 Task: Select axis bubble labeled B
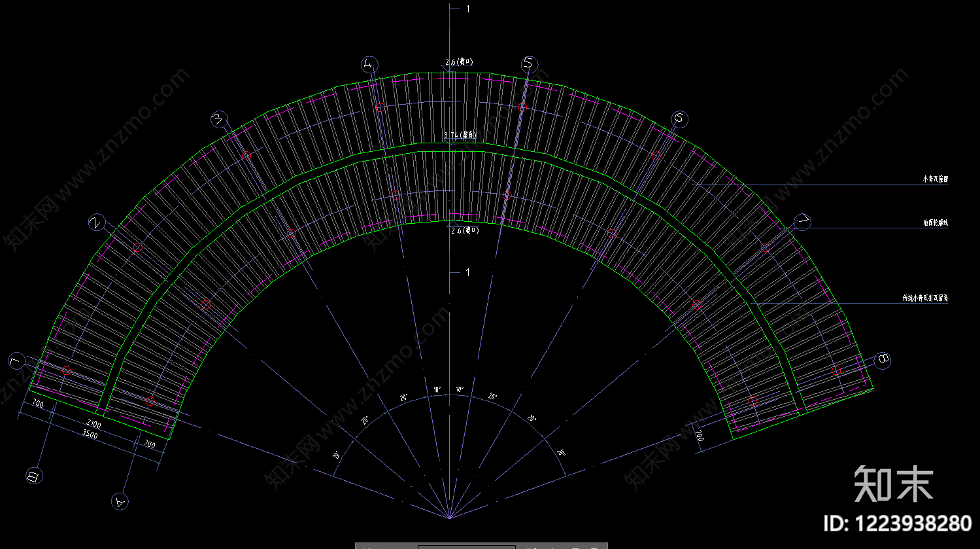point(34,475)
